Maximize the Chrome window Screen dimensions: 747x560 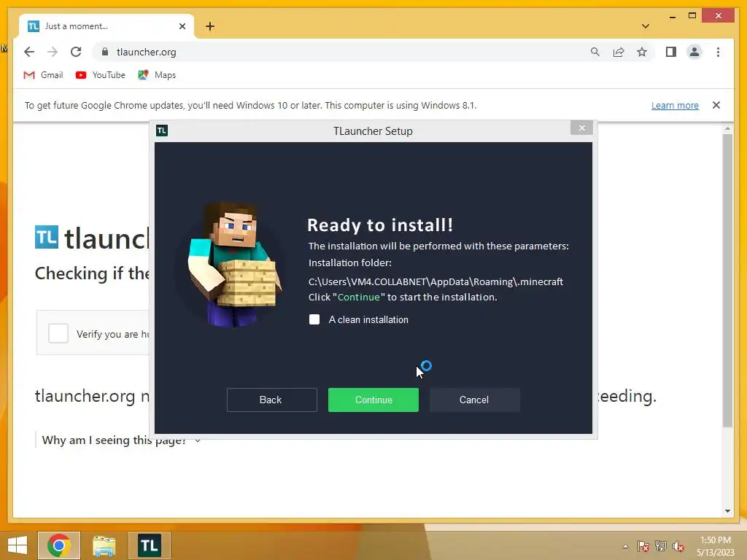[692, 16]
